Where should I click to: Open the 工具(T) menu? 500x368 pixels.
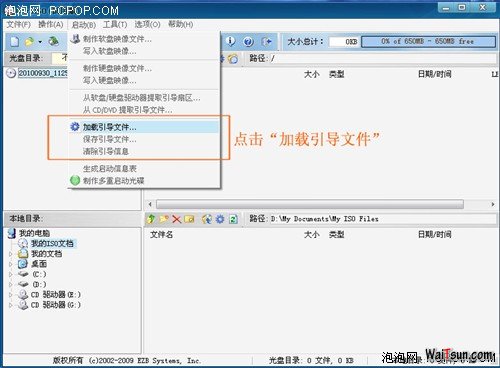[115, 24]
